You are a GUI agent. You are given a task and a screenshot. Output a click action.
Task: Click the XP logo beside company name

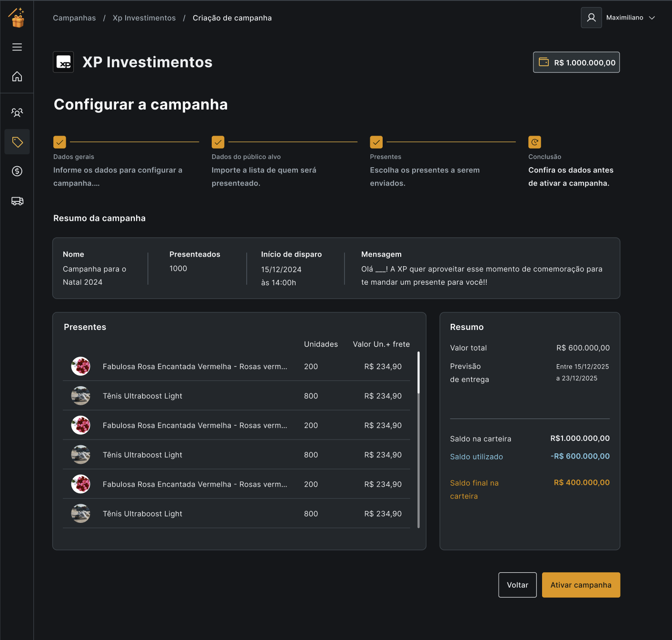(x=63, y=62)
